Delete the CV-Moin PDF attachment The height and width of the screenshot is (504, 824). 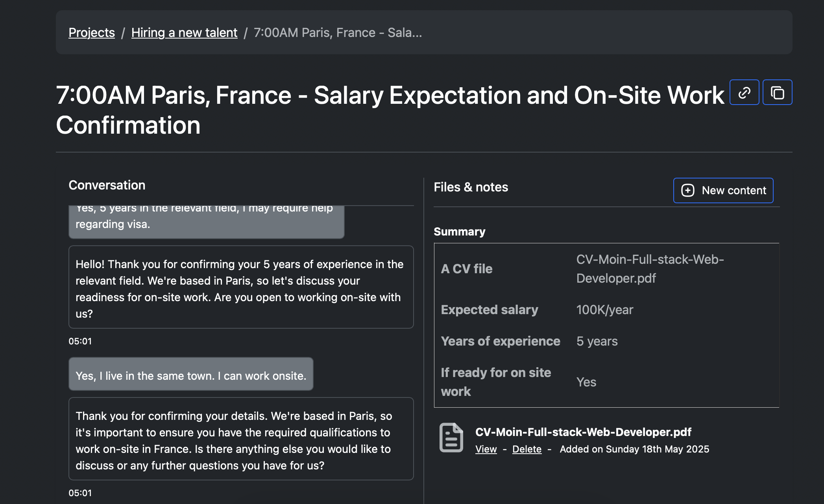click(x=527, y=449)
